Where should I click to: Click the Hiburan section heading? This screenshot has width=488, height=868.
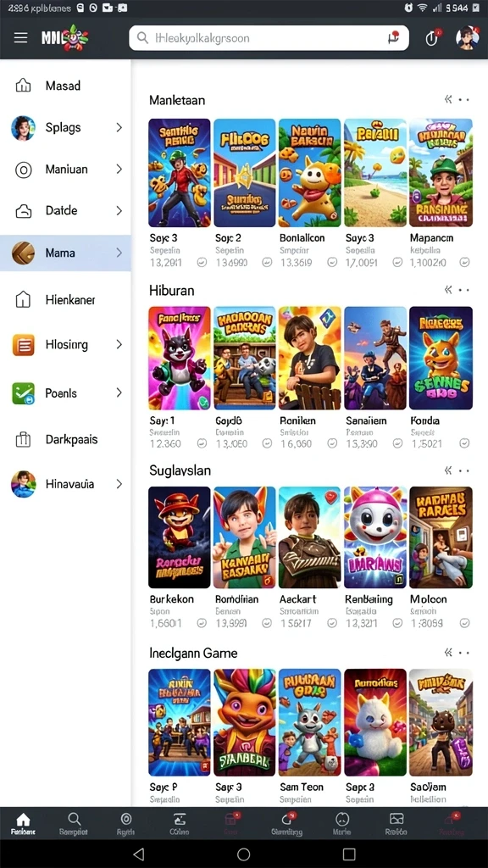tap(171, 290)
